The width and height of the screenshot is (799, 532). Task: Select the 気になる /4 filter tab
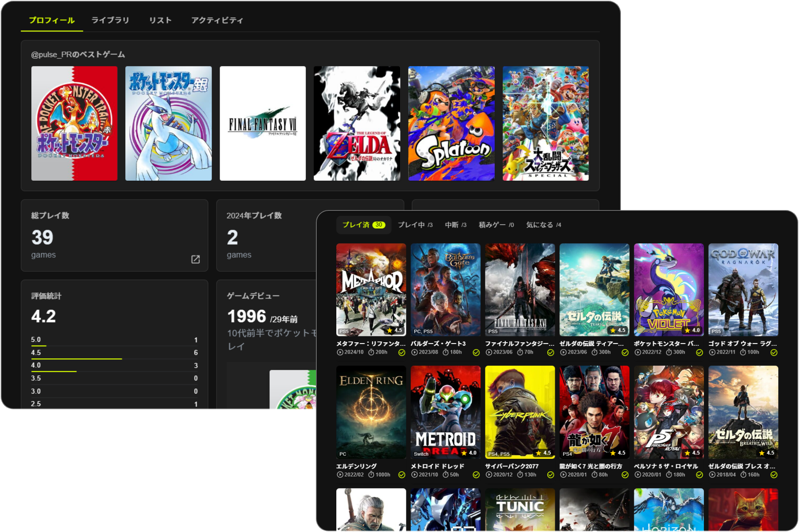click(x=544, y=225)
